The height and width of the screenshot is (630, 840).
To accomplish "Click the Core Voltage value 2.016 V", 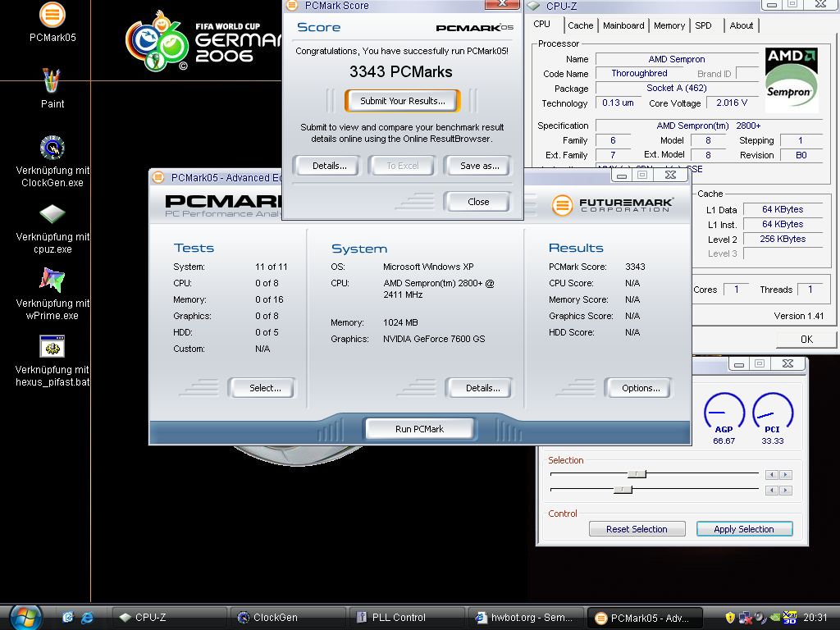I will click(x=732, y=103).
